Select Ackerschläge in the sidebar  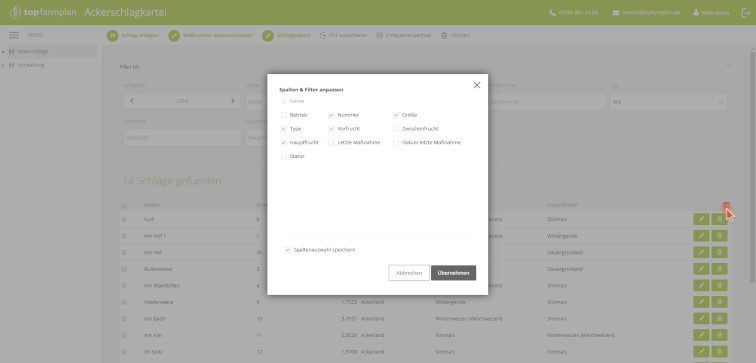33,52
